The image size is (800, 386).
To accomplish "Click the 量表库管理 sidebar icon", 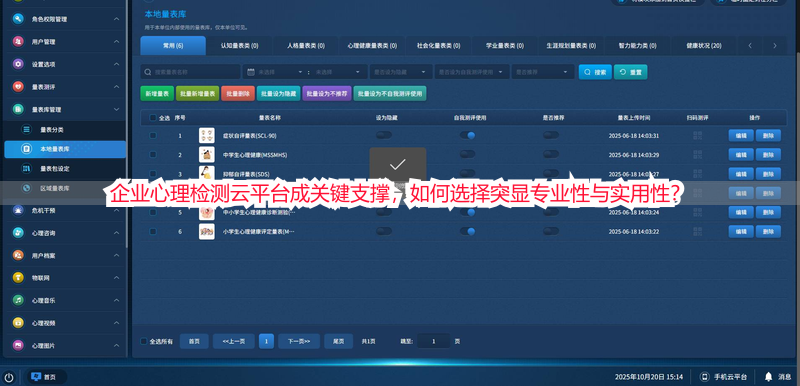I will point(18,109).
